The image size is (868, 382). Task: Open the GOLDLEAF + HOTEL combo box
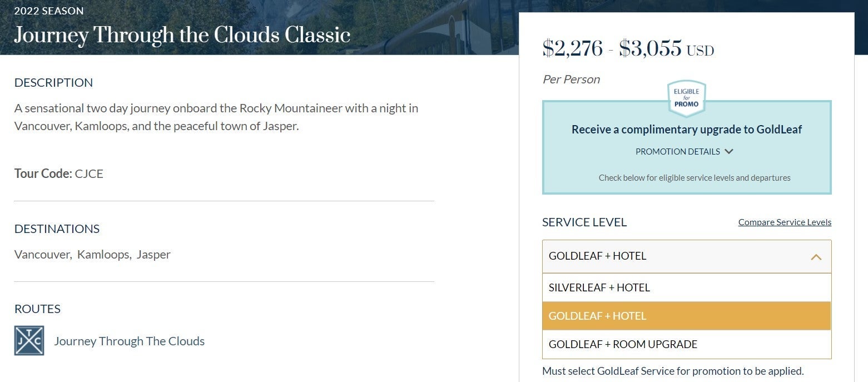click(x=687, y=256)
